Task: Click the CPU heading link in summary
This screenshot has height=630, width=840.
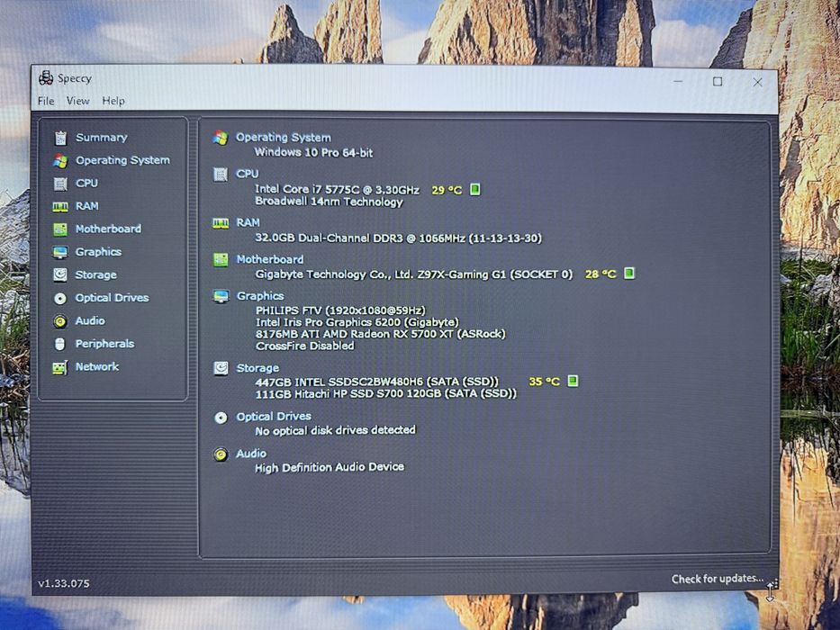Action: coord(248,174)
